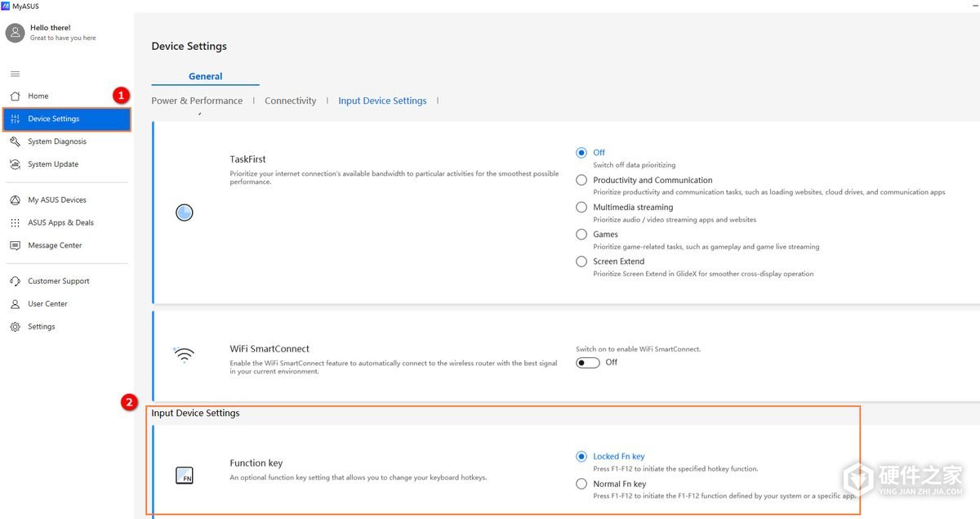Click the Function key FN icon
Image resolution: width=980 pixels, height=519 pixels.
tap(185, 475)
